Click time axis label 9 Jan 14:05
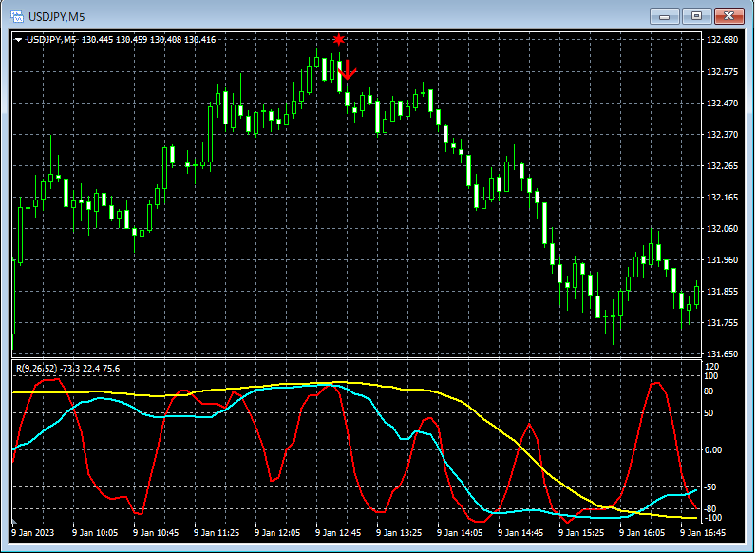 [x=460, y=533]
